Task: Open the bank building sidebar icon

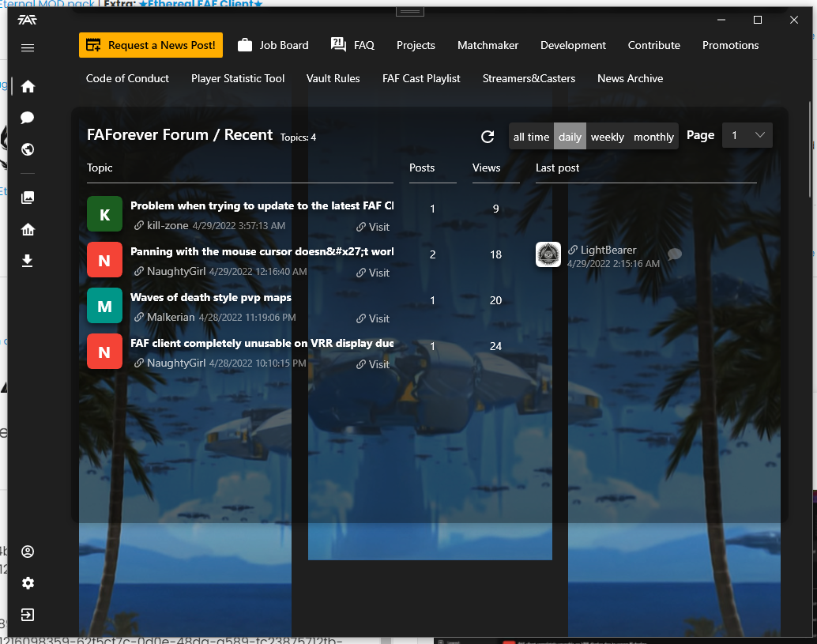Action: (28, 229)
